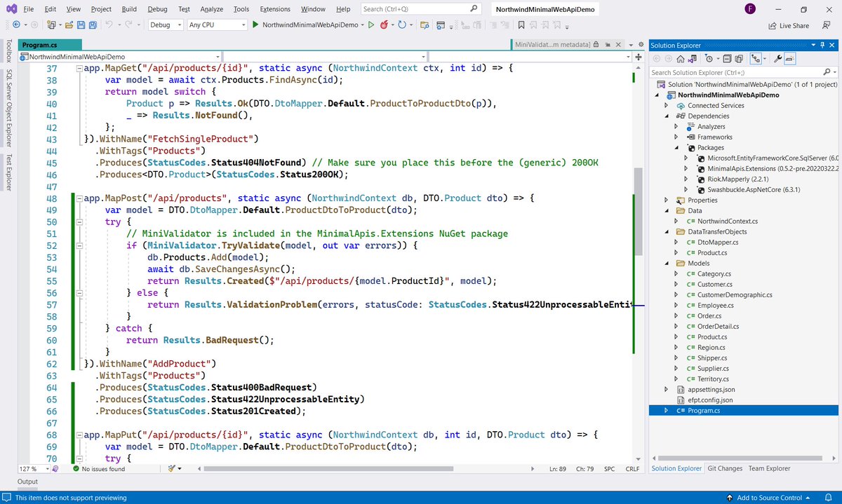Click the New Project icon
This screenshot has height=504, width=842.
click(52, 25)
